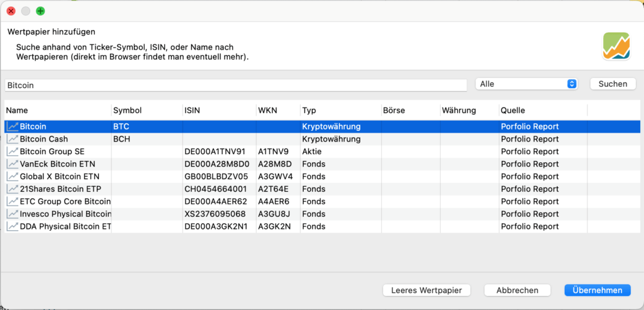Click ISIN DE000A28M8D0 cell

[217, 164]
